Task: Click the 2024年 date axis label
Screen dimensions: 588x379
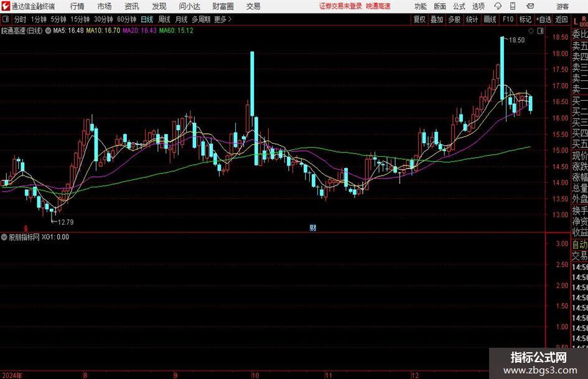Action: (12, 375)
